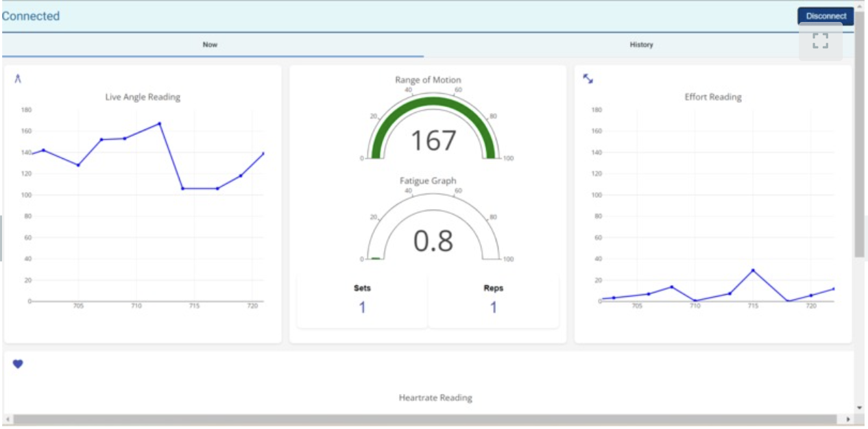Click the Sets count card
Viewport: 868px width, 429px height.
[x=362, y=299]
